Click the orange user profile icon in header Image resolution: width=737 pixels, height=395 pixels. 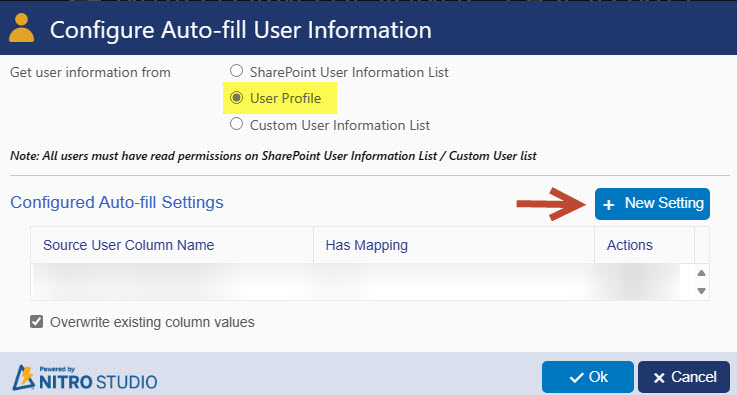click(x=22, y=28)
